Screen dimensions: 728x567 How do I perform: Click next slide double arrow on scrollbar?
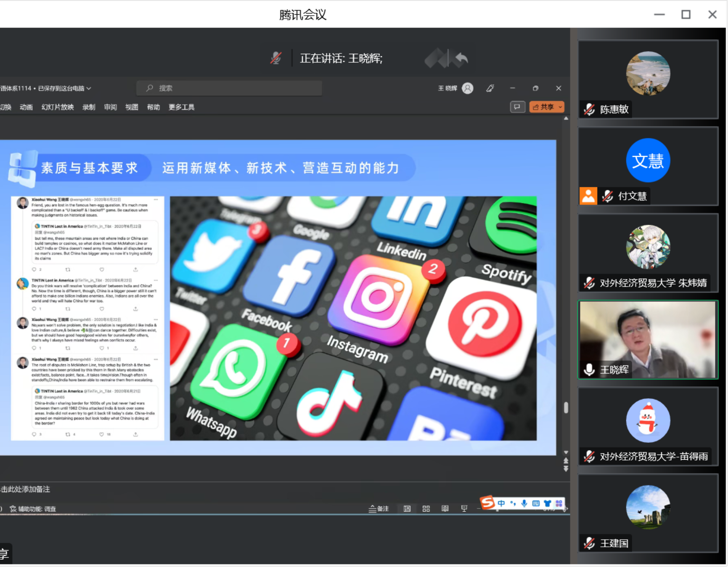566,469
